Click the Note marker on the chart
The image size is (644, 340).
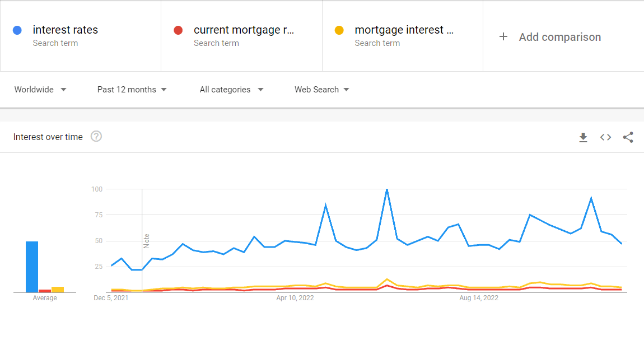146,241
